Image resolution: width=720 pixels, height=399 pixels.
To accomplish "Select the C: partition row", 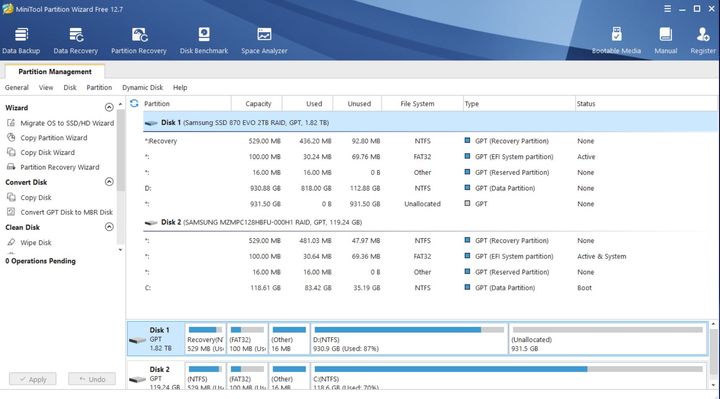I will tap(430, 288).
